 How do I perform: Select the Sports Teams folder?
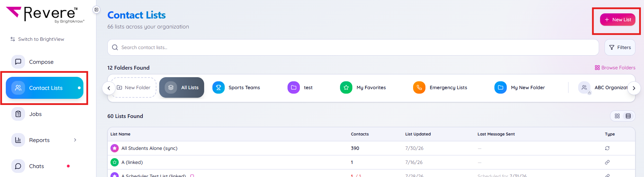pyautogui.click(x=236, y=87)
